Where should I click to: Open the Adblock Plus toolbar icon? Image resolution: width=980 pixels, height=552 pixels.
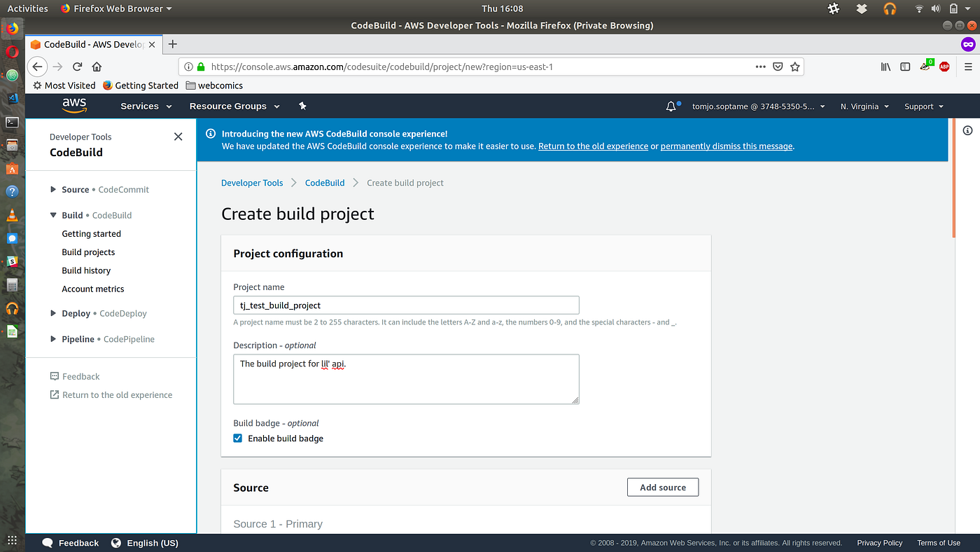pyautogui.click(x=944, y=66)
